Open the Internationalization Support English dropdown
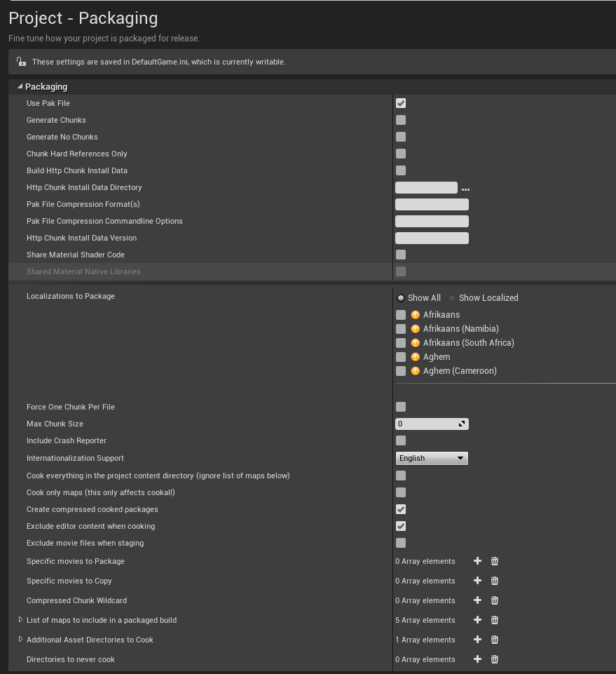The height and width of the screenshot is (674, 616). coord(432,458)
